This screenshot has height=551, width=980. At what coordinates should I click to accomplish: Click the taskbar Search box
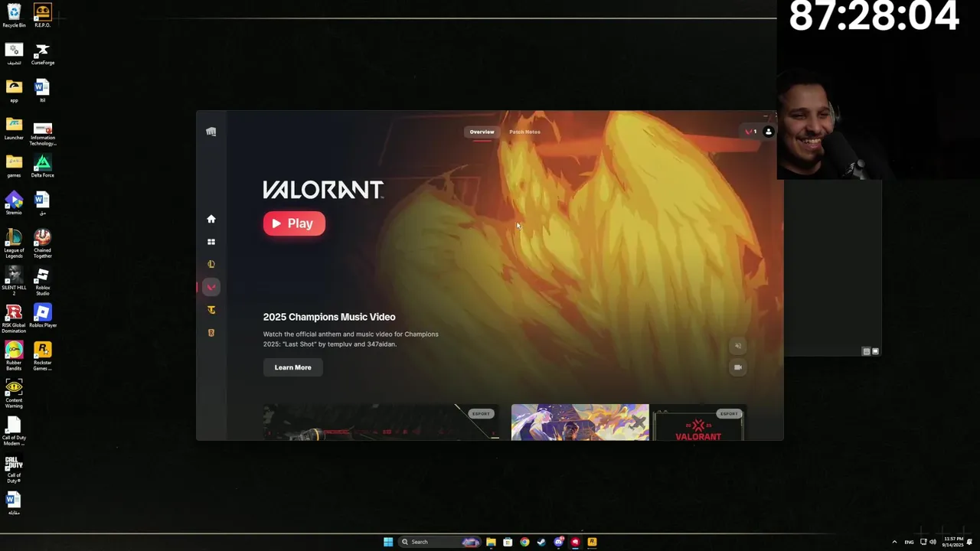440,542
